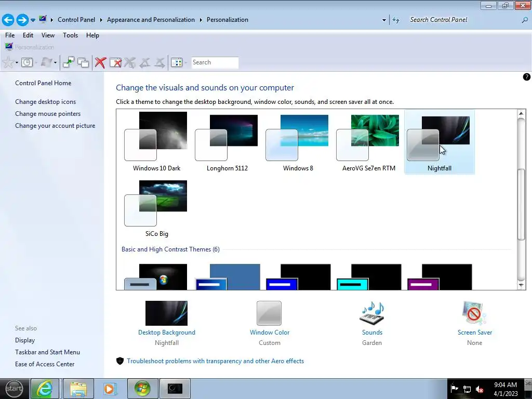The image size is (532, 399).
Task: Click the History clock toolbar icon
Action: (27, 62)
